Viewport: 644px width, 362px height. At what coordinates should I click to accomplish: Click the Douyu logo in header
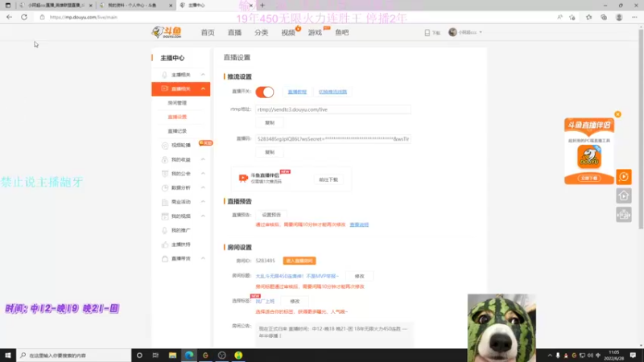(167, 32)
